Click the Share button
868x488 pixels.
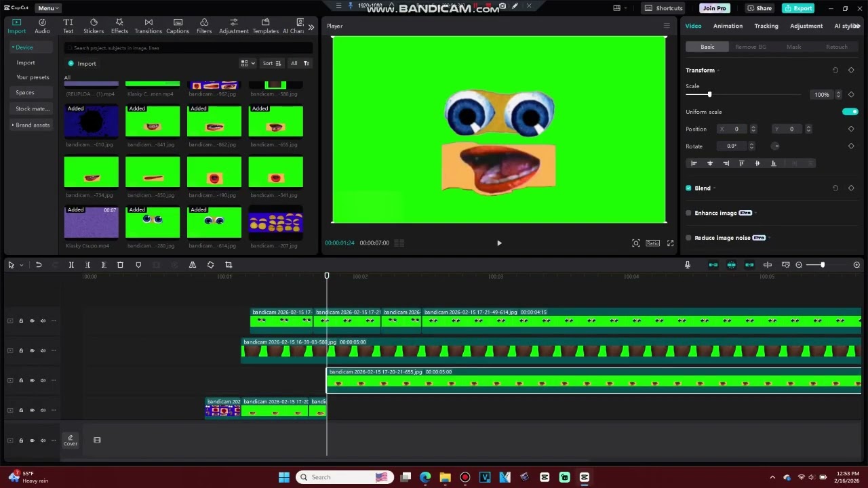click(759, 8)
